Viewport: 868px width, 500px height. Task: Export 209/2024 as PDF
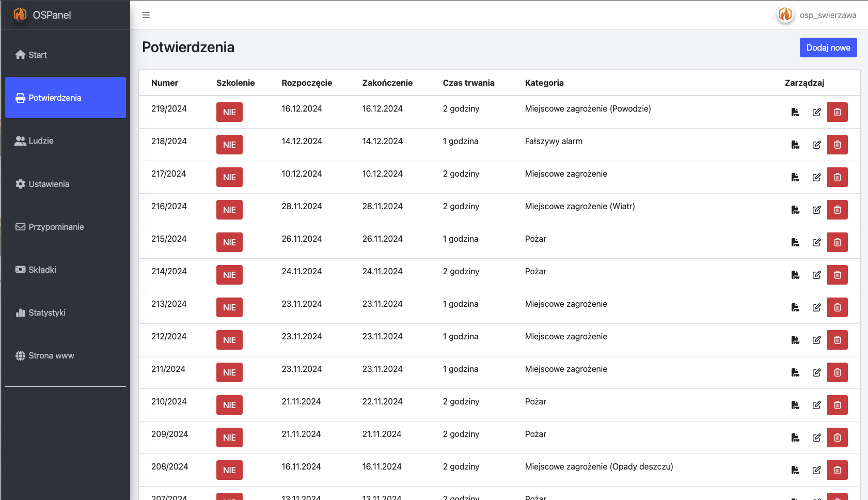pyautogui.click(x=795, y=437)
